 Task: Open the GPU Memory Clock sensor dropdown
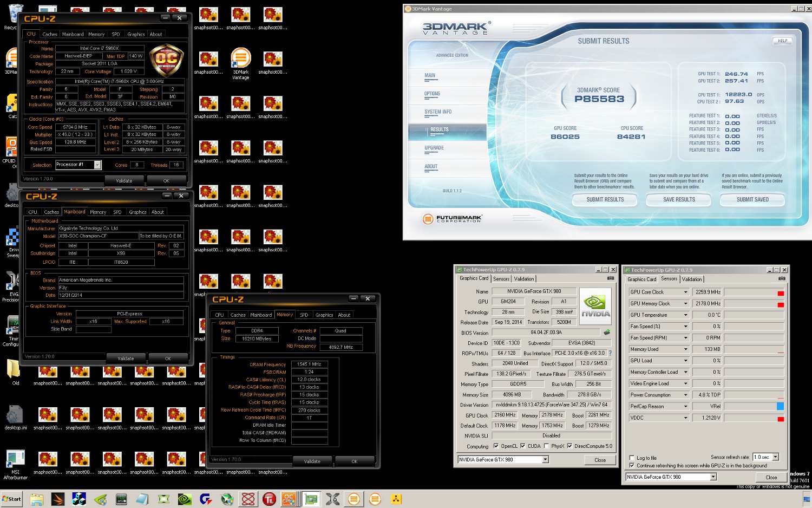pyautogui.click(x=685, y=303)
